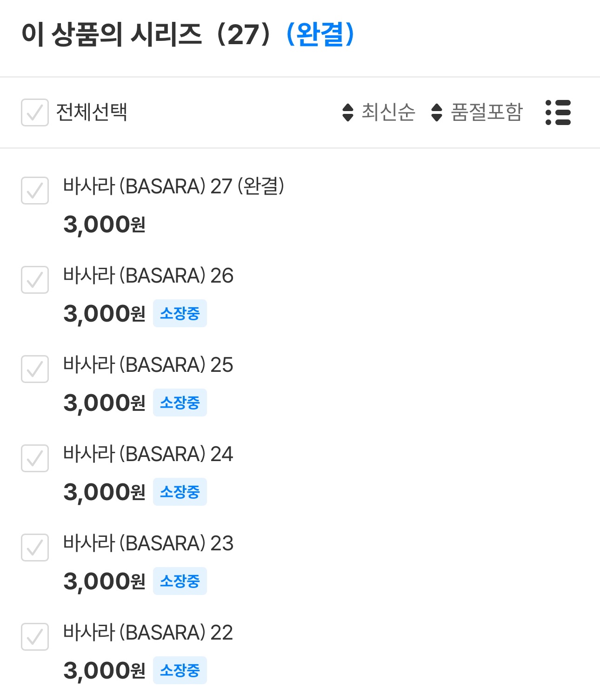
Task: Open the 품절포함 filter dropdown
Action: (x=487, y=112)
